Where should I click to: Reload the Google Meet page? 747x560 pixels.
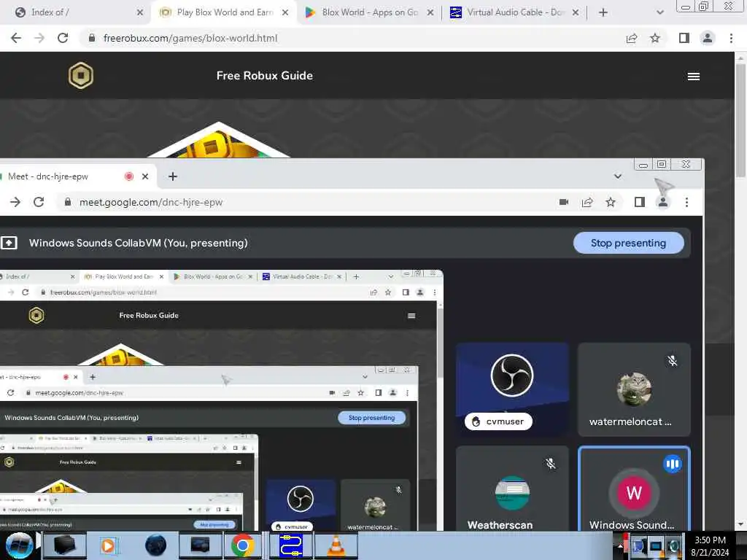(x=39, y=202)
